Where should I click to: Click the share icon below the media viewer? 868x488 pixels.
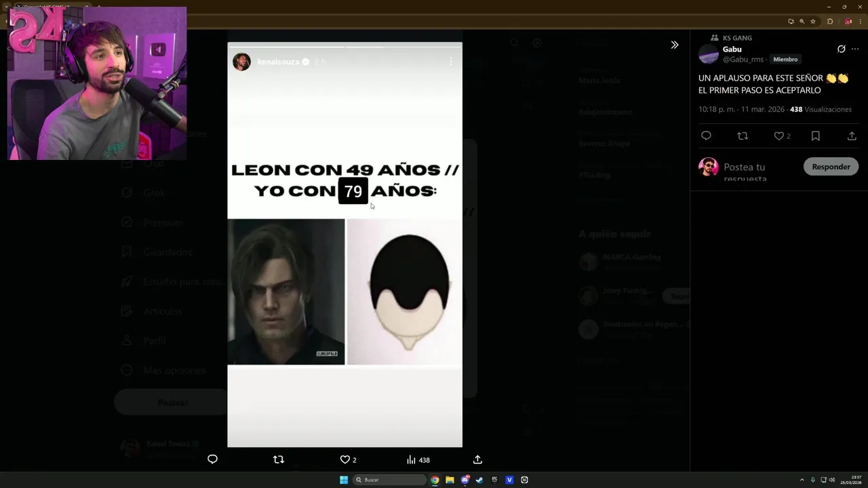[x=477, y=460]
